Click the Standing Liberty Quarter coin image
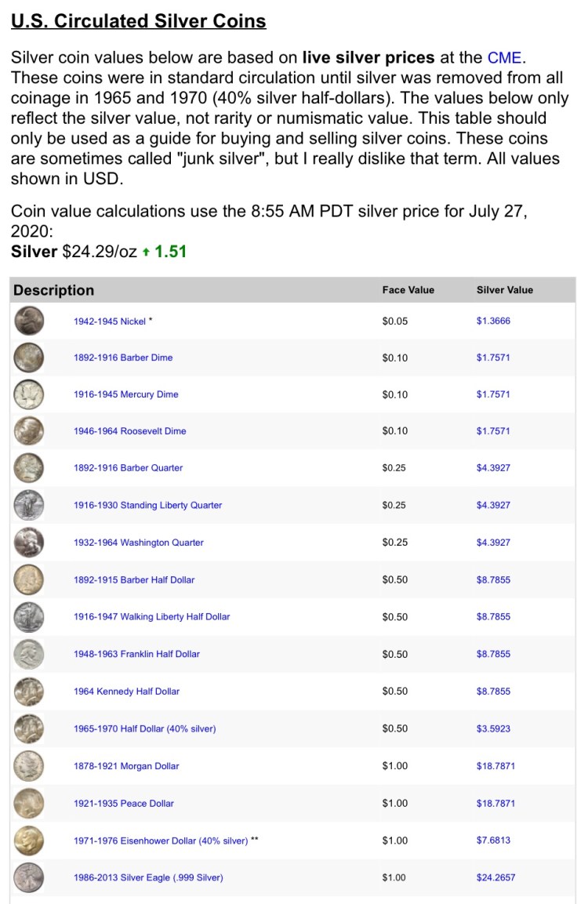 [x=29, y=506]
